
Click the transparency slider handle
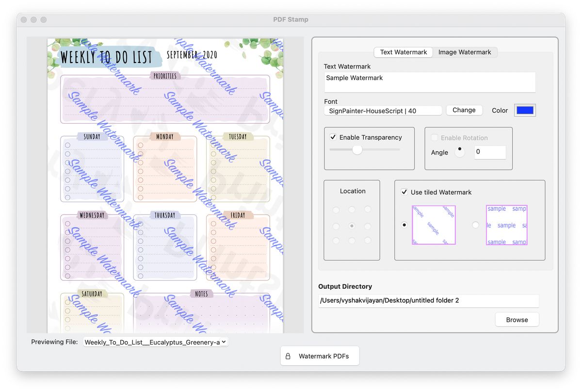point(357,150)
